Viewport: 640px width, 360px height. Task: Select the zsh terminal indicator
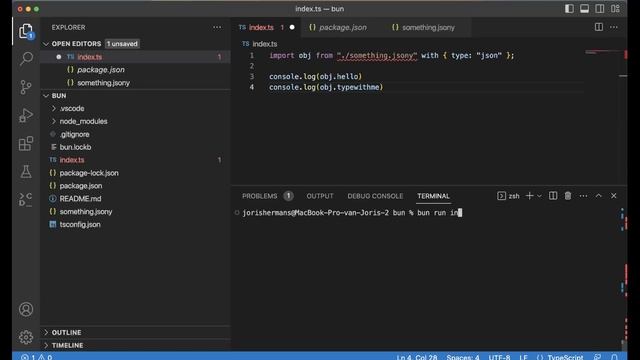(509, 196)
